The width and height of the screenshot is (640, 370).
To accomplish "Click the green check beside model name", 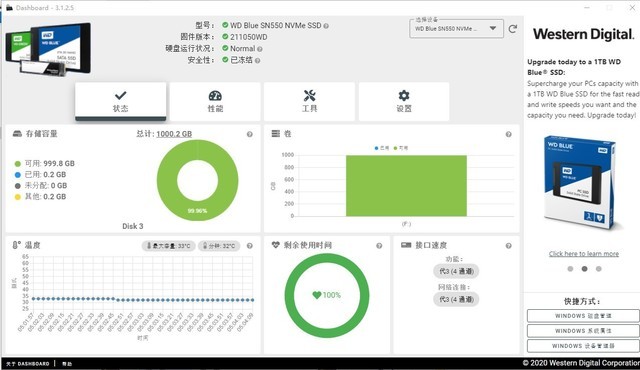I will (225, 25).
